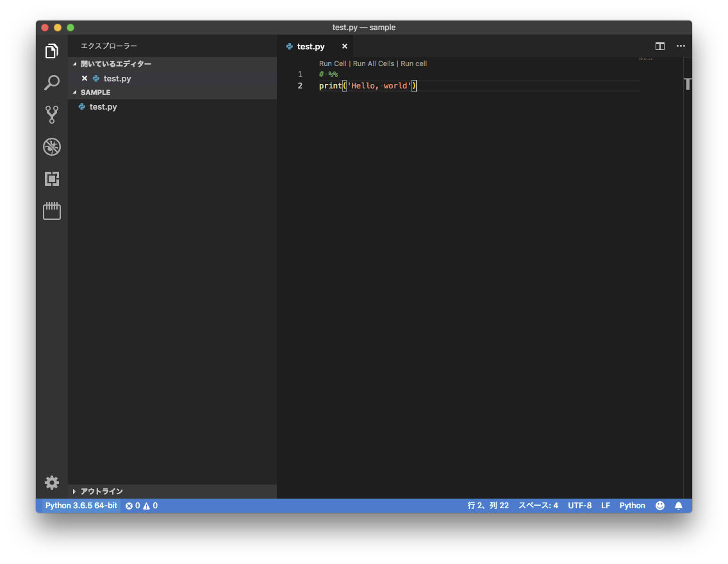Open the Debug view in activity bar
Screen dimensions: 728x564
51,147
